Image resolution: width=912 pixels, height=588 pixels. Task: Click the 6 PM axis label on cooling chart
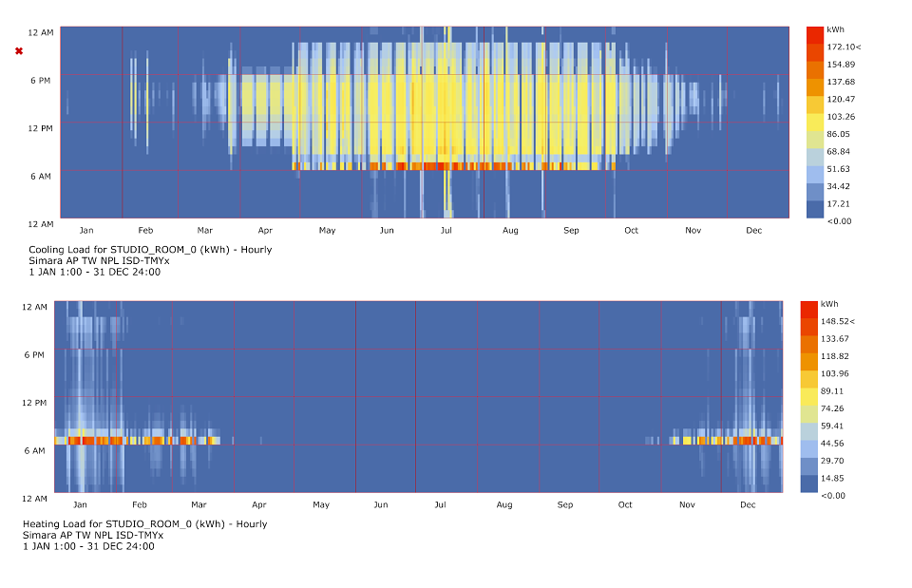coord(41,80)
